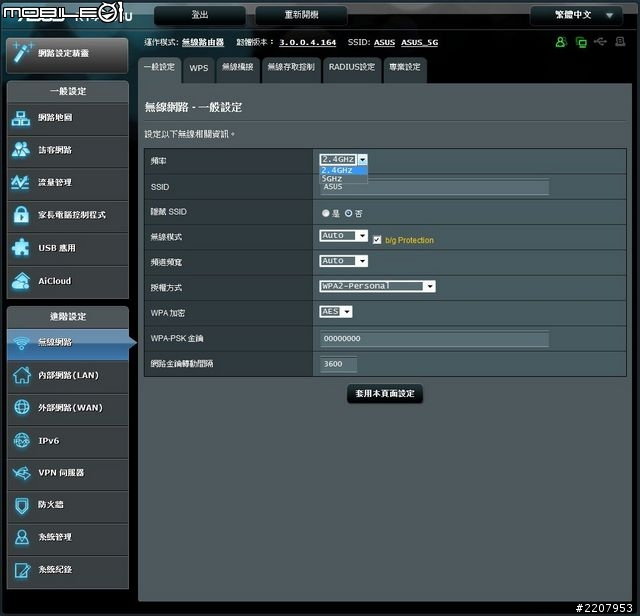The height and width of the screenshot is (616, 640).
Task: Open the 網路地圖 network map icon
Action: (x=21, y=118)
